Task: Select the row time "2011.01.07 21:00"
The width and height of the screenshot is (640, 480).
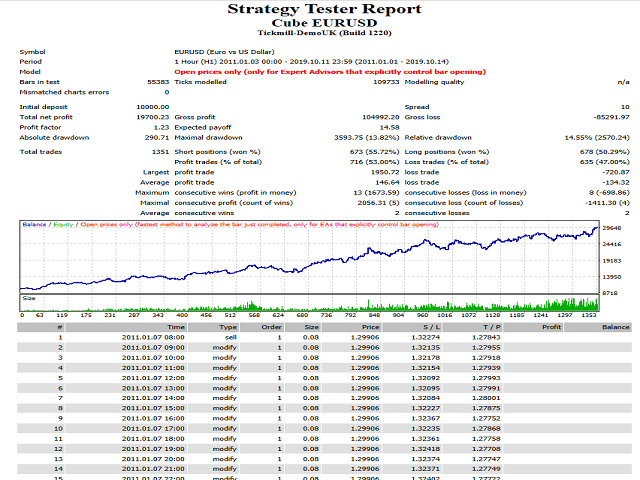Action: pos(153,469)
